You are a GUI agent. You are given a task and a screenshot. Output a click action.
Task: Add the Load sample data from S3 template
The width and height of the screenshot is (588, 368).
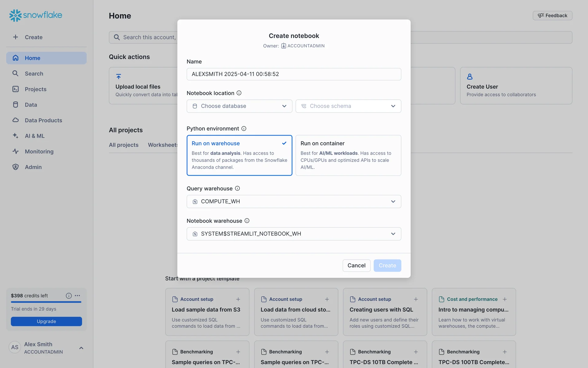238,299
